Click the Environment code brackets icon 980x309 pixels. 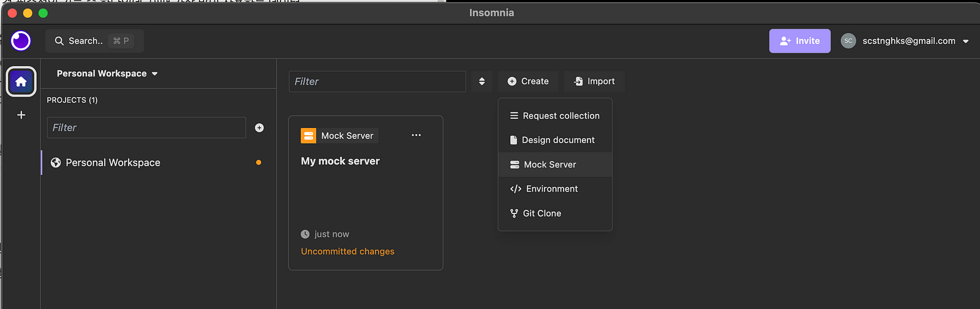point(516,189)
